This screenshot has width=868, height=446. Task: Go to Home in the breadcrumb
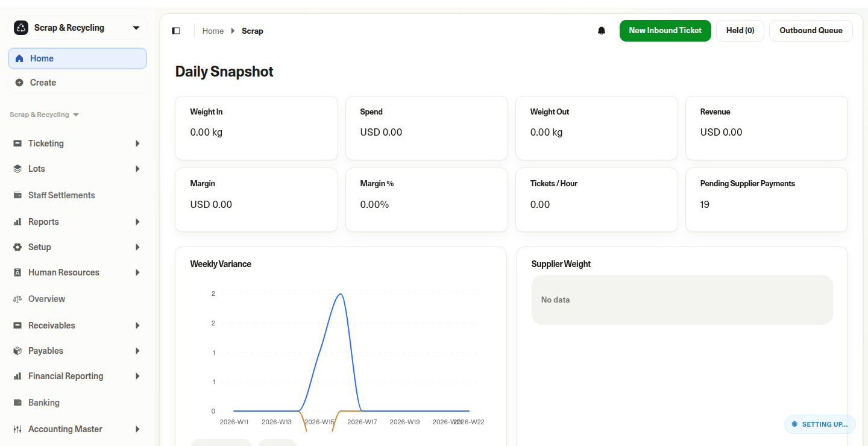tap(213, 31)
